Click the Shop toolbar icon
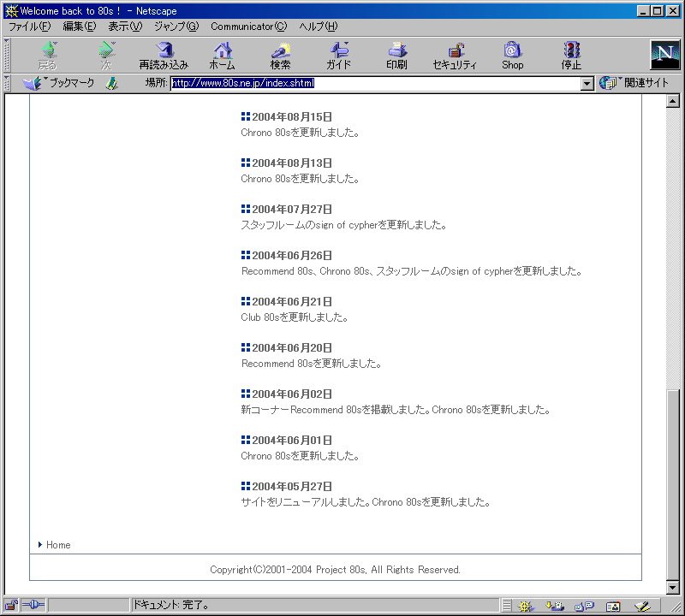Viewport: 685px width, 616px height. 512,56
